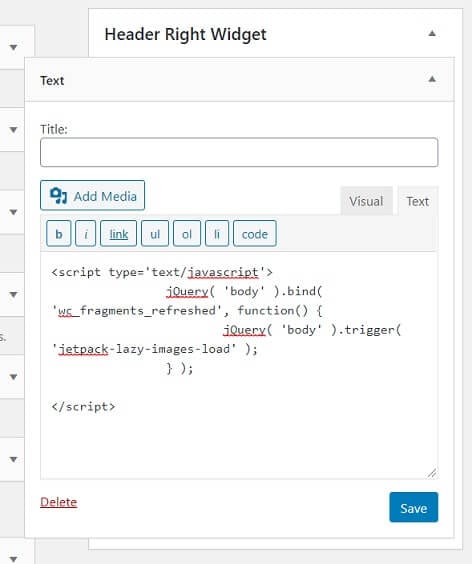Screen dimensions: 472x564
Task: Collapse the Text widget panel
Action: (x=432, y=79)
